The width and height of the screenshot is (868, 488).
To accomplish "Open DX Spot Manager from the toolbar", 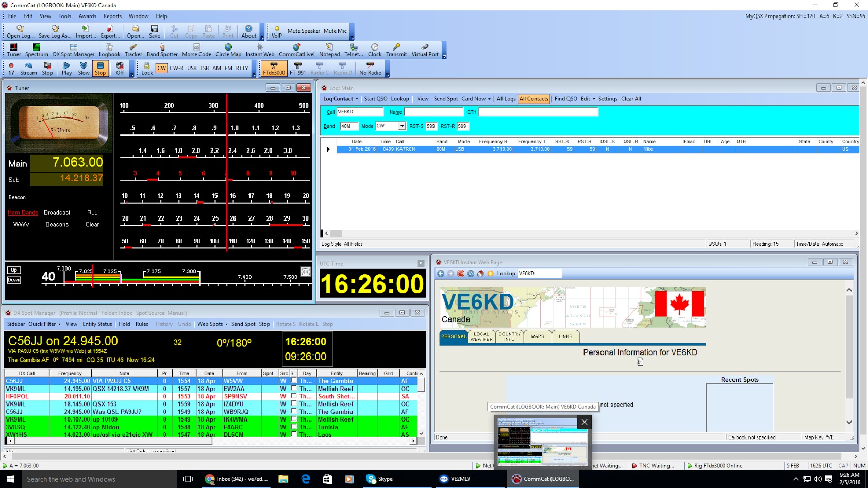I will [x=73, y=49].
